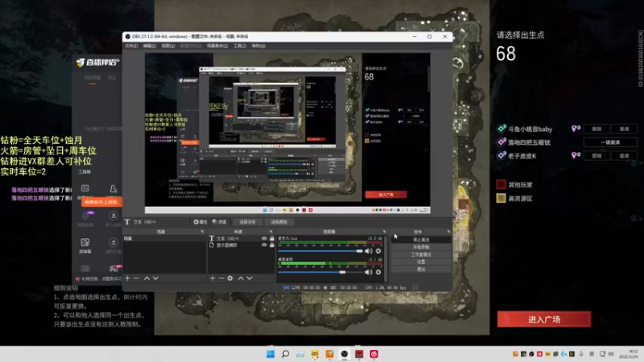
Task: Pop out the 场景 dock panel
Action: [x=202, y=232]
